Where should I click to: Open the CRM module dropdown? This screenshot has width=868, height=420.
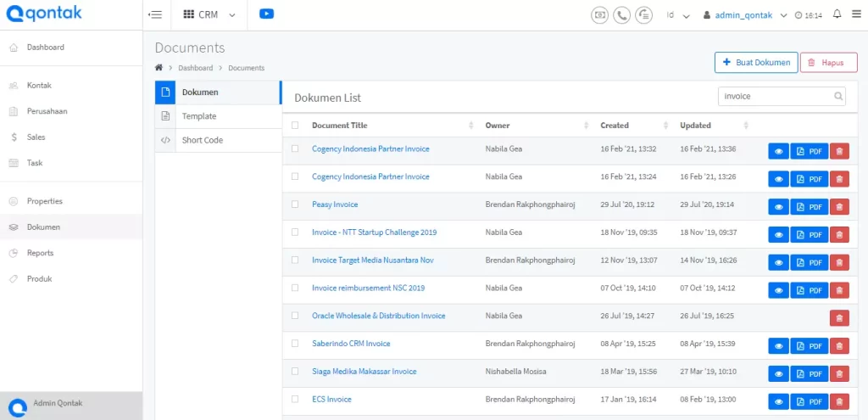tap(209, 15)
